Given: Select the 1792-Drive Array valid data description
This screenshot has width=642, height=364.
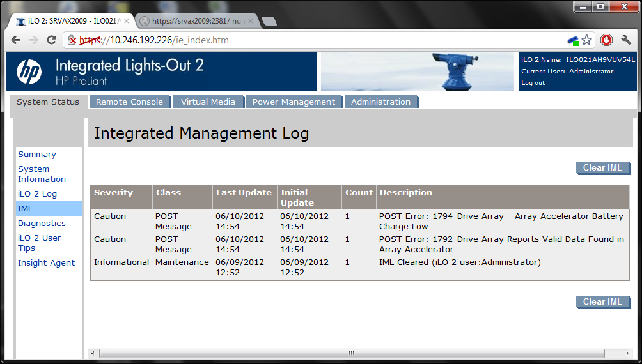Looking at the screenshot, I should coord(501,244).
